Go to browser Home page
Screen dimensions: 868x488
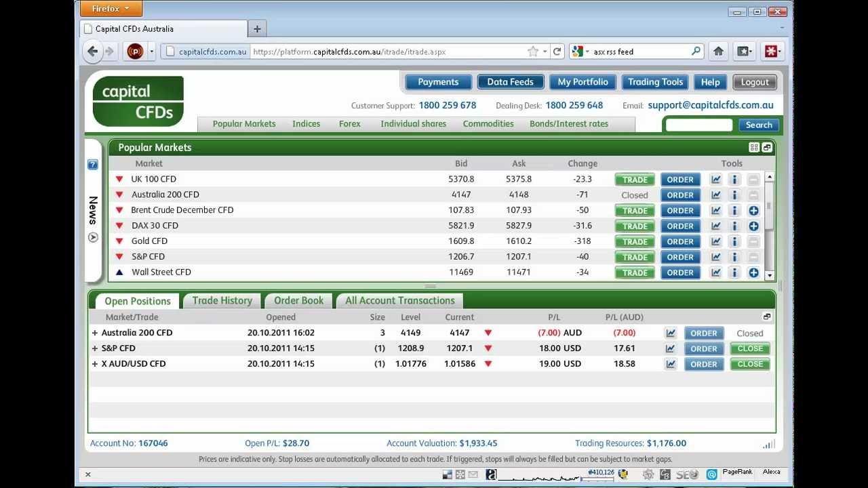pos(718,52)
